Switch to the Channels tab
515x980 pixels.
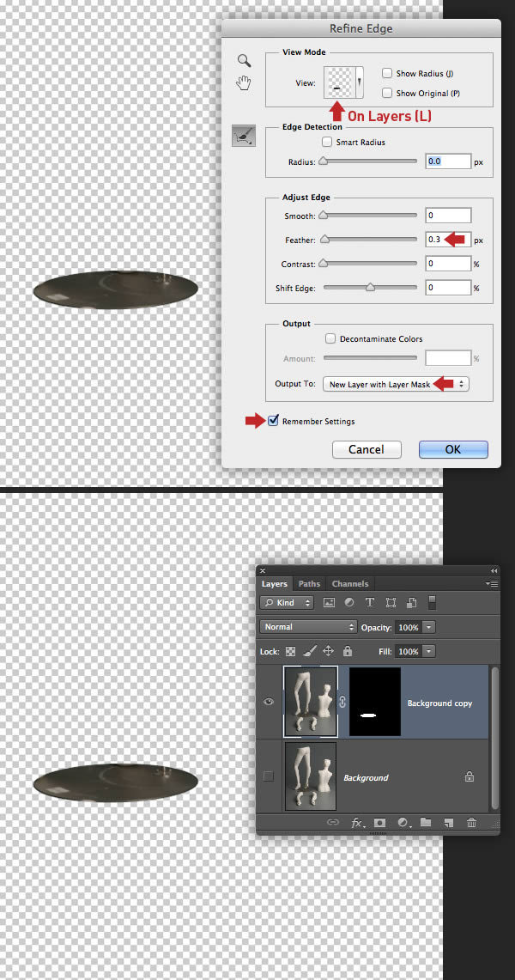click(x=350, y=584)
